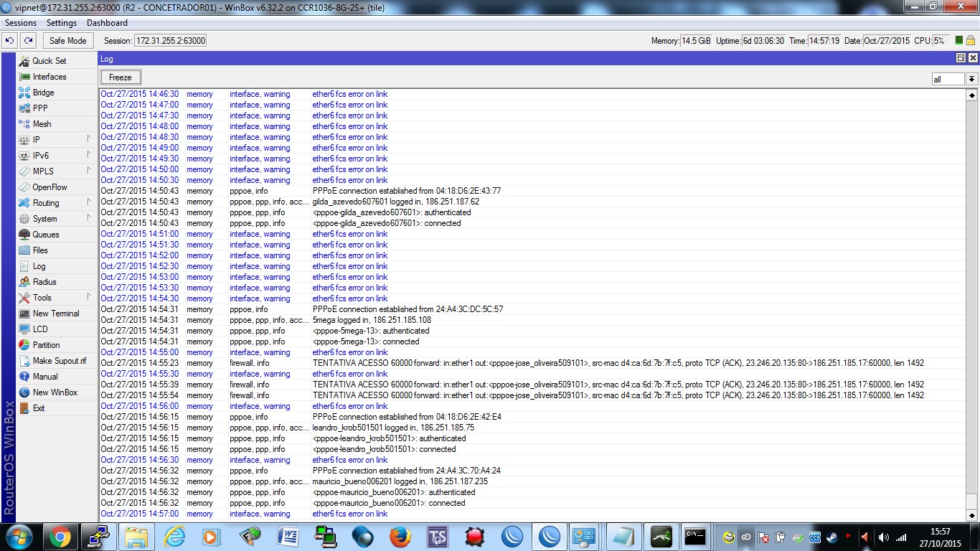980x551 pixels.
Task: Open Quick Set in the sidebar
Action: click(x=49, y=61)
